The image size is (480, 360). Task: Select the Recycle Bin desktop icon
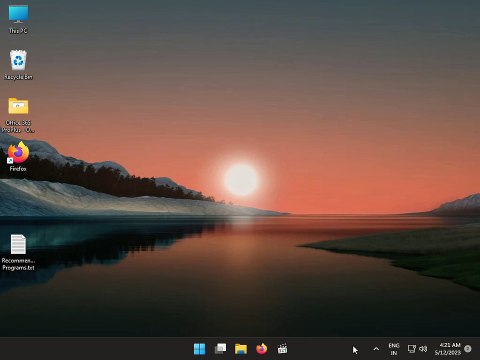pyautogui.click(x=18, y=65)
